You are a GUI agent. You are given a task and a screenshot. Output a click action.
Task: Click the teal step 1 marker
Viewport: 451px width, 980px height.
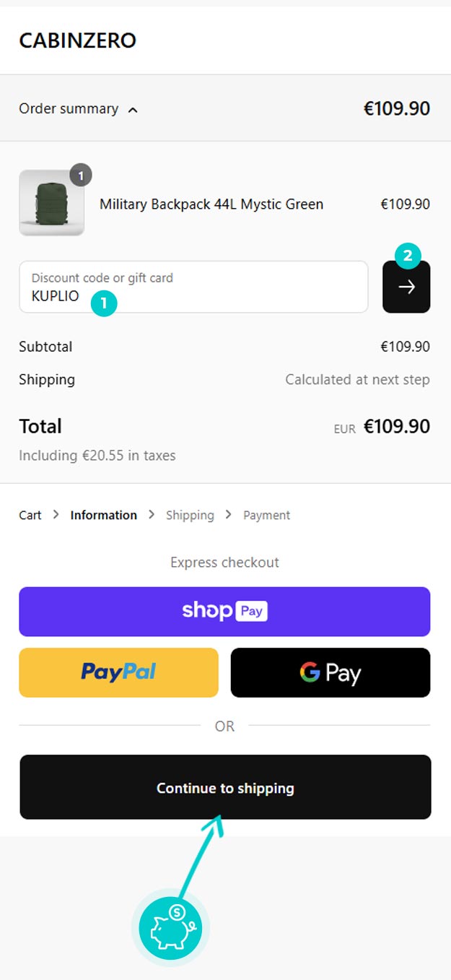tap(104, 304)
